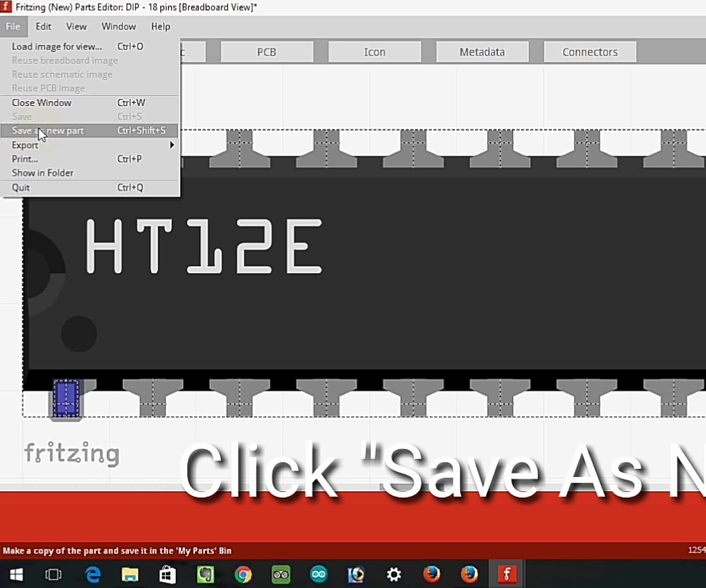Switch to the Icon tab

pyautogui.click(x=375, y=52)
